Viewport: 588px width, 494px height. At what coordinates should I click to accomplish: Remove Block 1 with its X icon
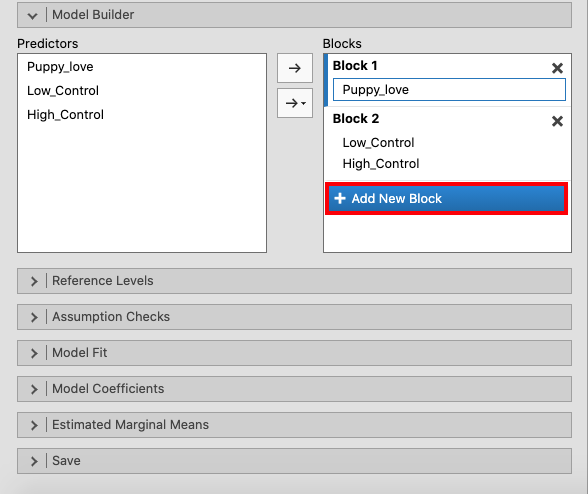tap(557, 68)
